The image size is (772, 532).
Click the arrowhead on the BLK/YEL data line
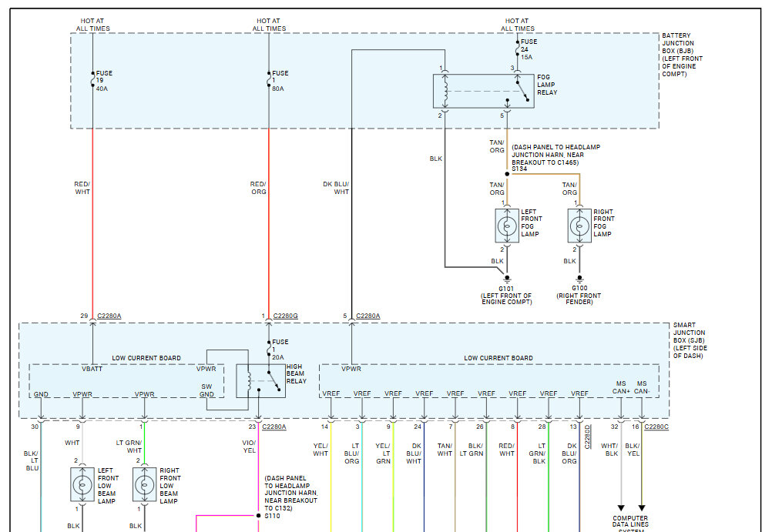(x=642, y=508)
